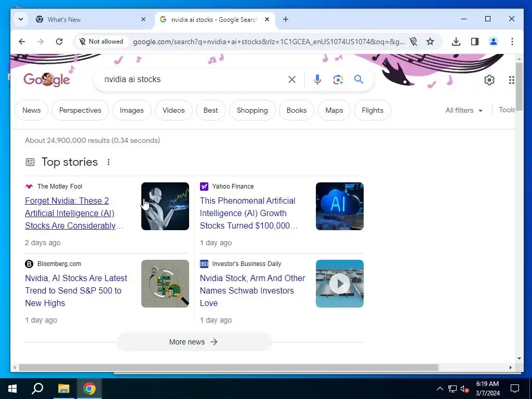Click the More news button
The height and width of the screenshot is (399, 532).
pyautogui.click(x=194, y=342)
